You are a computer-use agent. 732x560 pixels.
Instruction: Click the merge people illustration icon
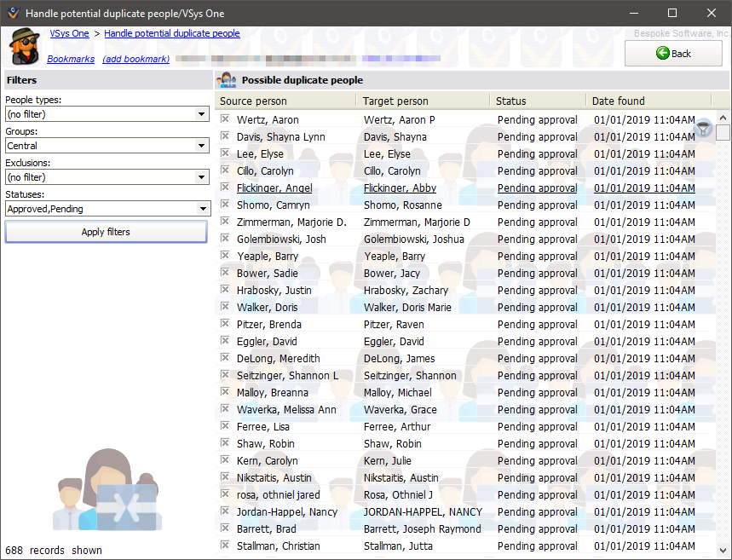click(106, 492)
